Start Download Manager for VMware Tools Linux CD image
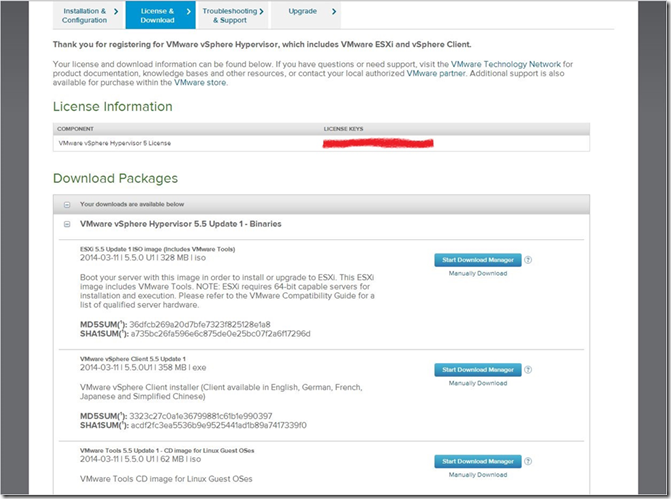671x499 pixels. click(478, 461)
